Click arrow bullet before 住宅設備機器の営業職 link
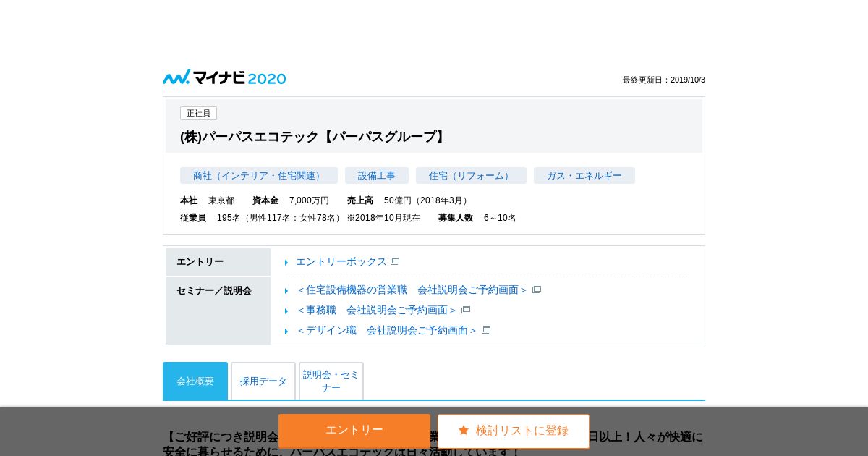Image resolution: width=868 pixels, height=456 pixels. click(286, 291)
